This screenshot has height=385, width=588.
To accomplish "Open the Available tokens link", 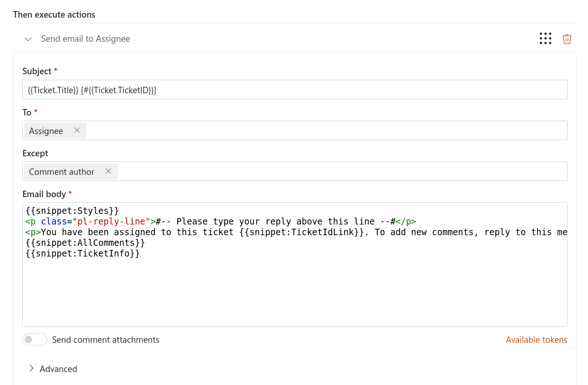I will point(536,340).
